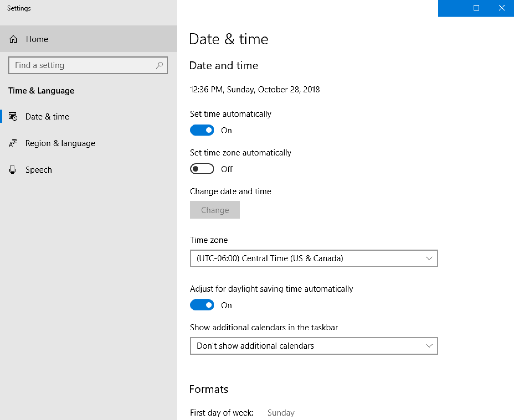Enable Set time zone automatically
This screenshot has width=514, height=420.
tap(202, 169)
